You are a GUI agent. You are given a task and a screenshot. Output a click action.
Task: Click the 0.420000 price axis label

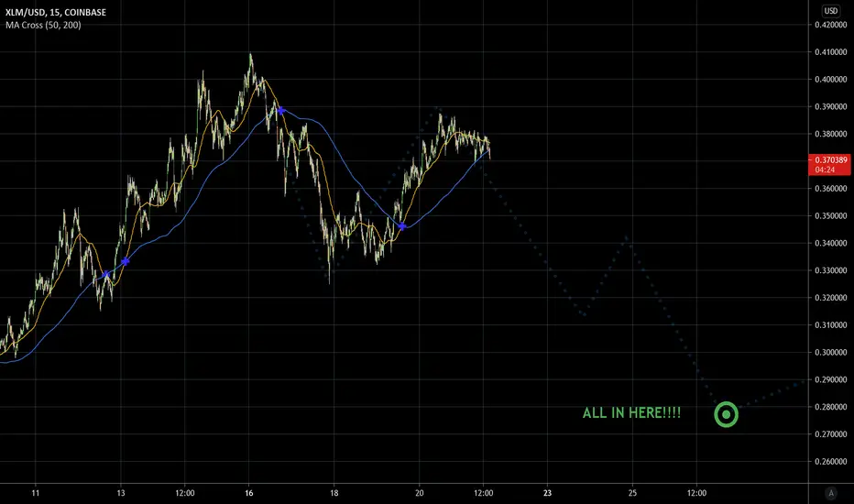(830, 25)
